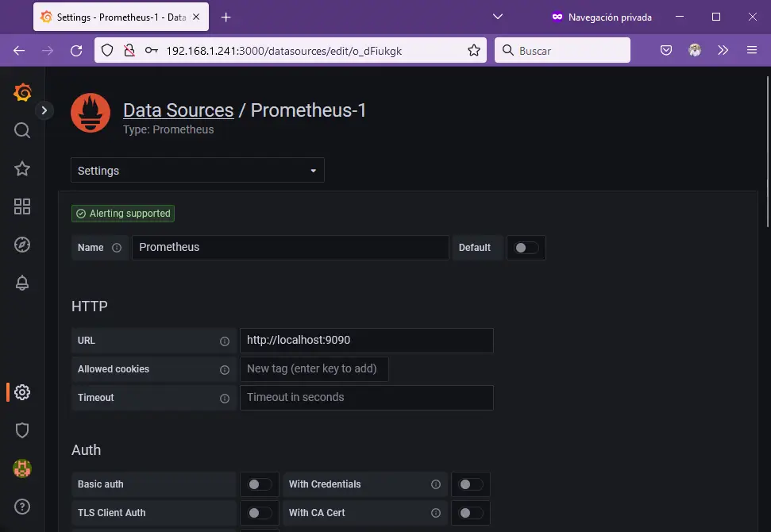Open Starred dashboards star icon in sidebar
The image size is (771, 532).
pyautogui.click(x=22, y=168)
